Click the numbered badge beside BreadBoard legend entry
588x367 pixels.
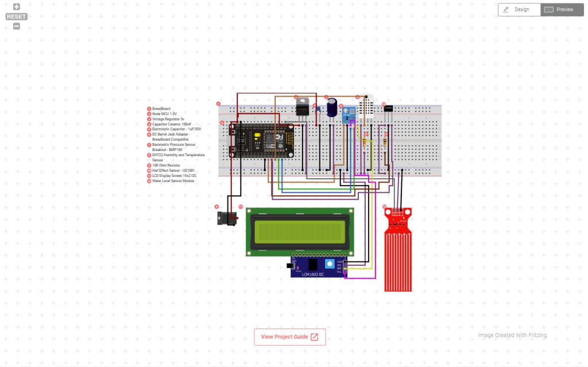pos(148,109)
